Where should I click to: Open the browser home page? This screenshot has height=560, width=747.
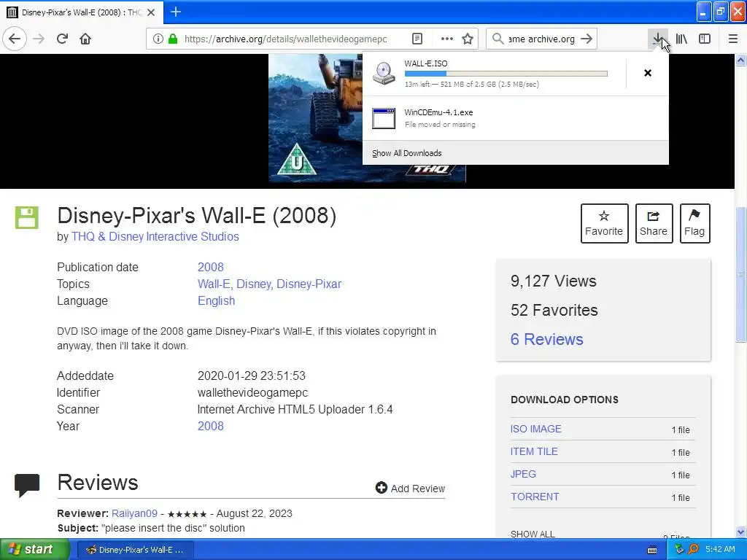point(85,39)
